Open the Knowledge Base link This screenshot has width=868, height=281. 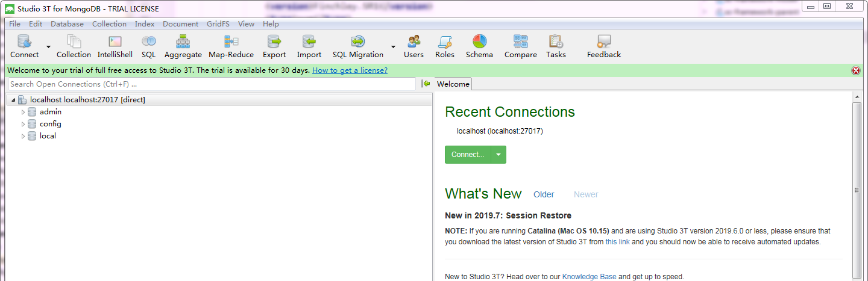coord(590,277)
